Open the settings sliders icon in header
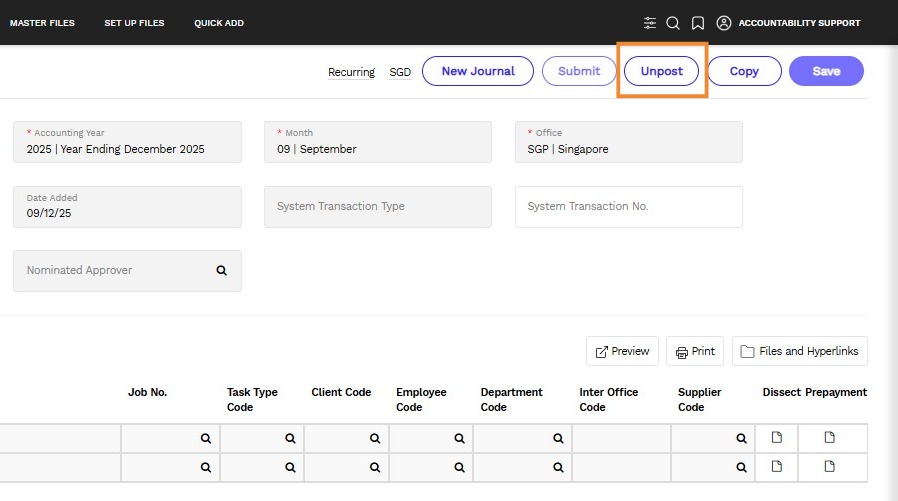Image resolution: width=898 pixels, height=501 pixels. point(649,23)
